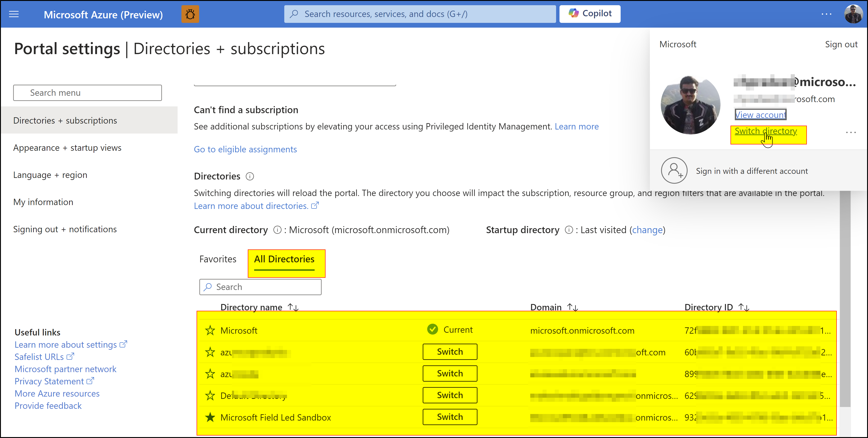Go to eligible assignments
The image size is (868, 438).
[x=245, y=149]
